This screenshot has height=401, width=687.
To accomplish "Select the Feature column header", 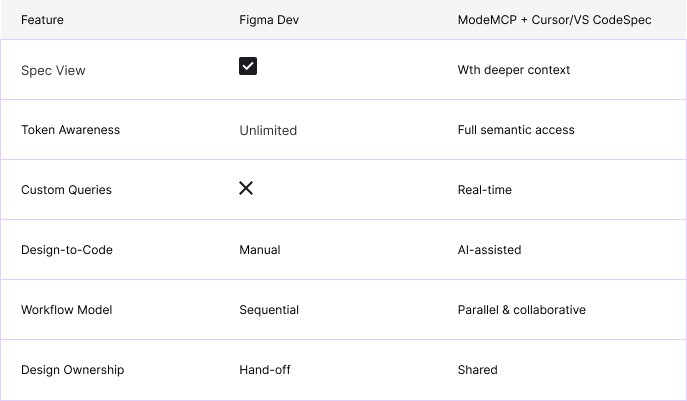I will [x=41, y=20].
